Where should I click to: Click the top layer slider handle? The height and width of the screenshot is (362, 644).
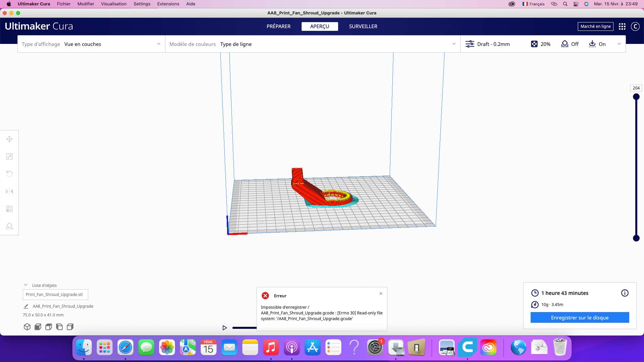tap(636, 97)
